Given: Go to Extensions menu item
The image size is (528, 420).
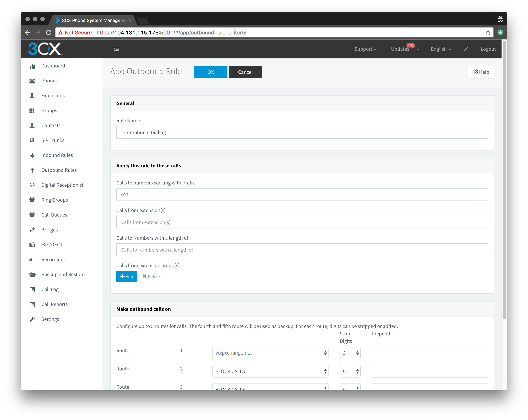Looking at the screenshot, I should tap(53, 96).
